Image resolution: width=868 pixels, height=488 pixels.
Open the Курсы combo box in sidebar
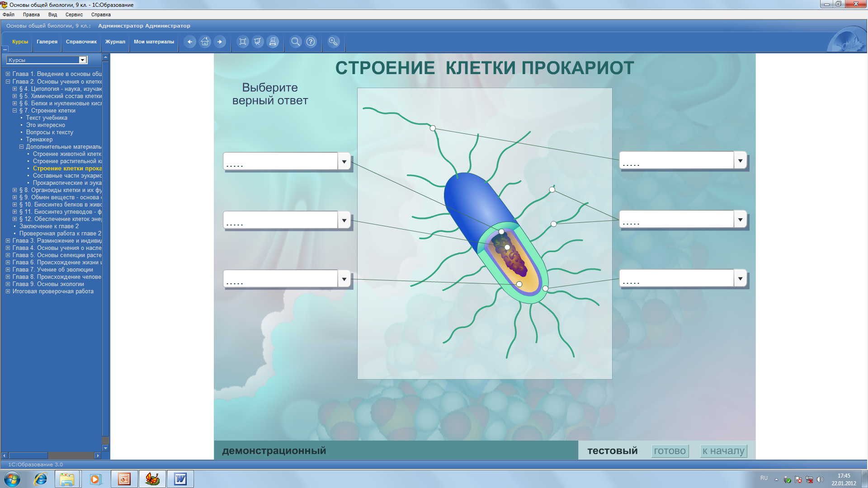(x=47, y=60)
